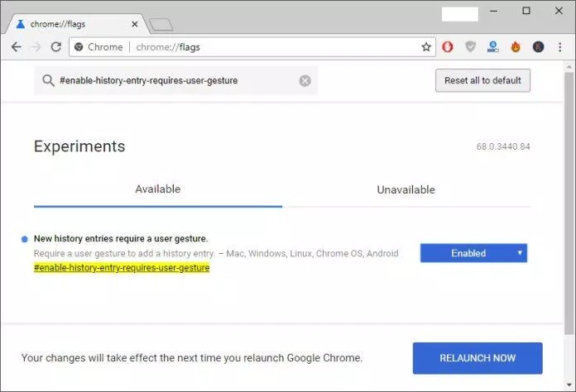Click version number 68.0.3440.84
Image resolution: width=576 pixels, height=392 pixels.
[503, 147]
